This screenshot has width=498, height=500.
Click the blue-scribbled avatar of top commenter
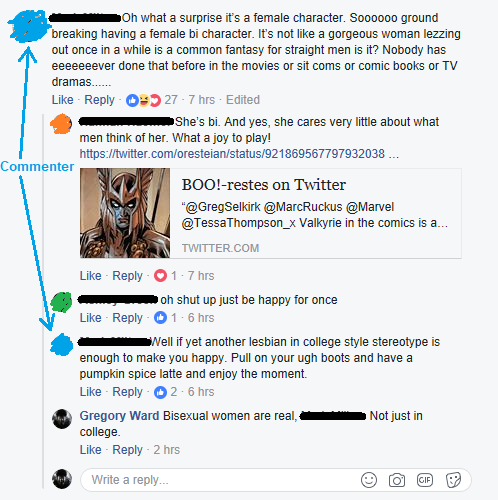[x=27, y=27]
